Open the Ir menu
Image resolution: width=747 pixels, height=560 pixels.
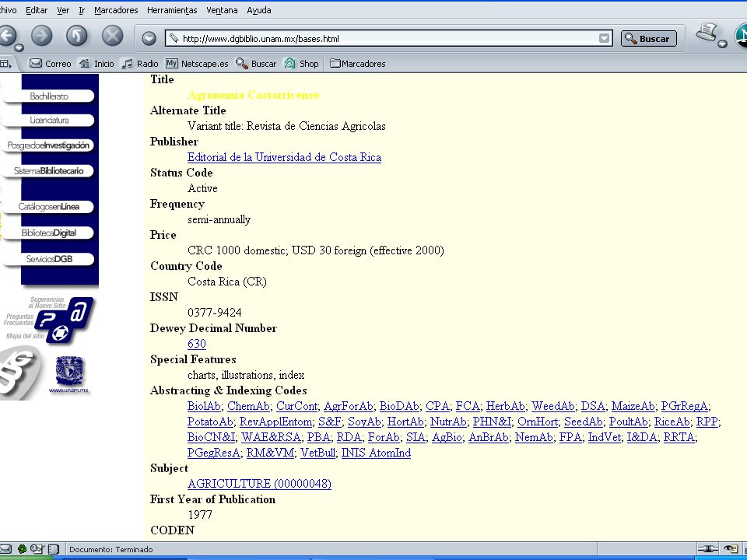pos(82,10)
